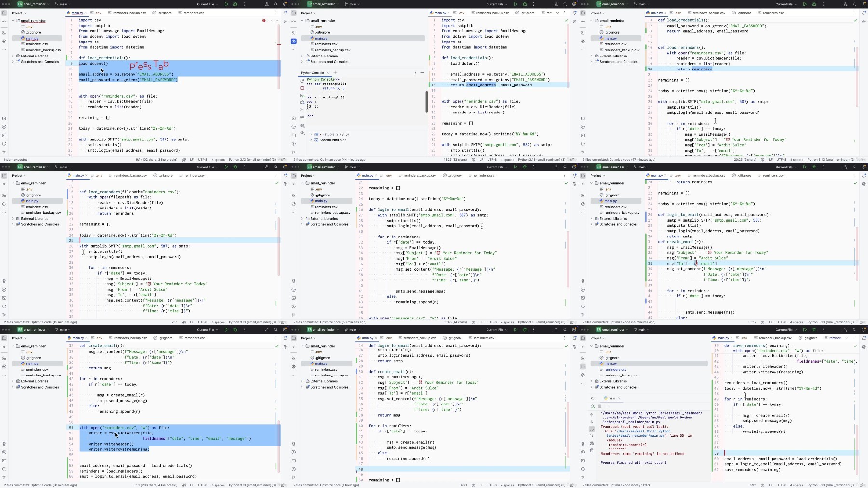Stop the console in the Python Console window
Image resolution: width=868 pixels, height=488 pixels.
[302, 88]
